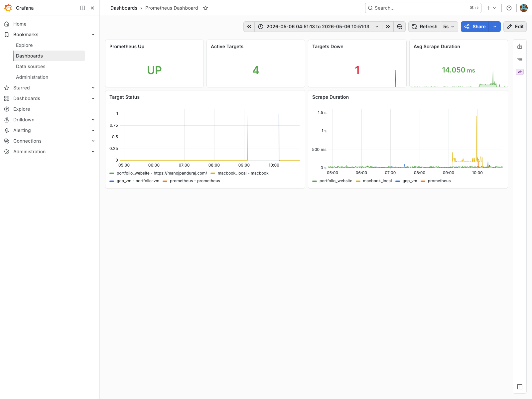Click the Home icon
532x399 pixels.
tap(7, 24)
